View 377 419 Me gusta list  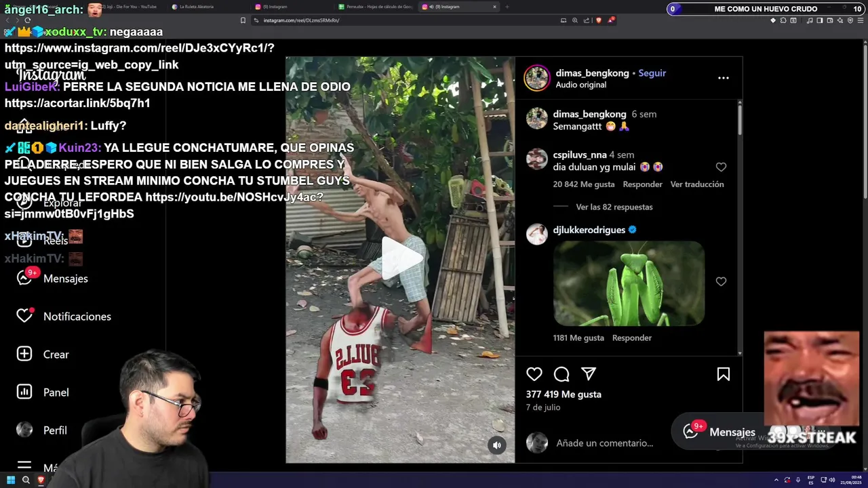click(x=564, y=394)
